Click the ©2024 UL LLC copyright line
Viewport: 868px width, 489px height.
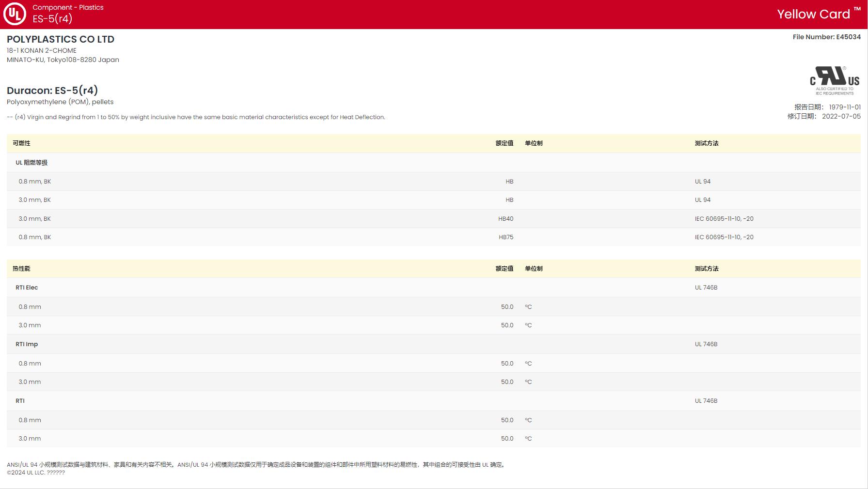36,473
